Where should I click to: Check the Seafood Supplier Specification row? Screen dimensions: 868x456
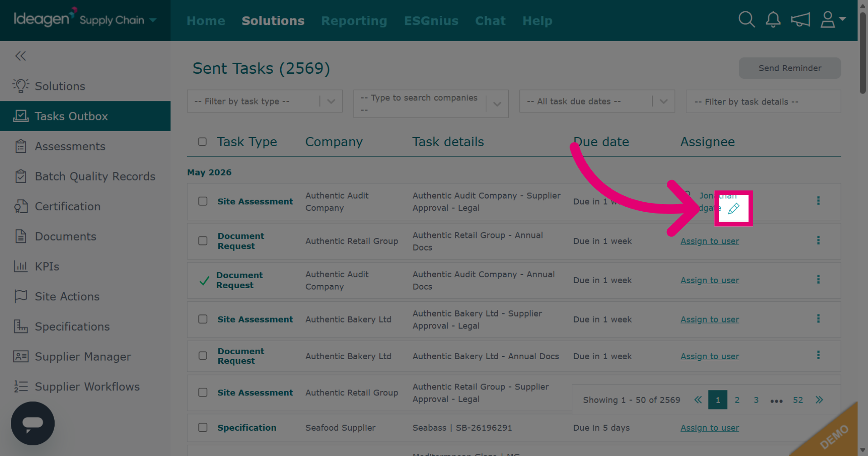[x=203, y=427]
